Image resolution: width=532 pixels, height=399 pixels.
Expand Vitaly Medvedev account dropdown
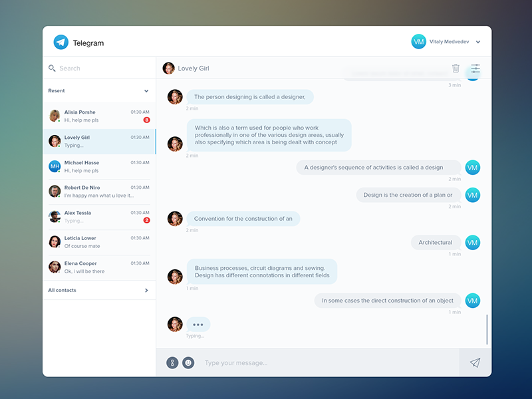[x=478, y=43]
